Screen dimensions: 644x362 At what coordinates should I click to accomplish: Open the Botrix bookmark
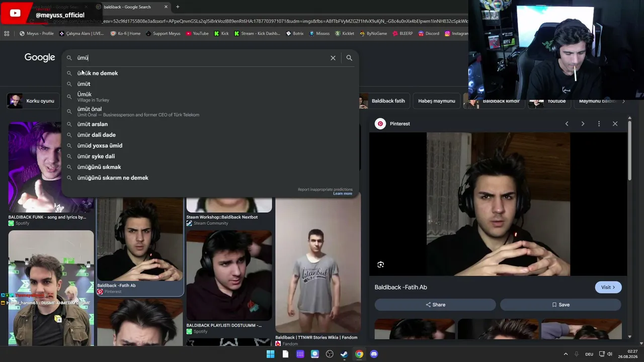click(295, 34)
